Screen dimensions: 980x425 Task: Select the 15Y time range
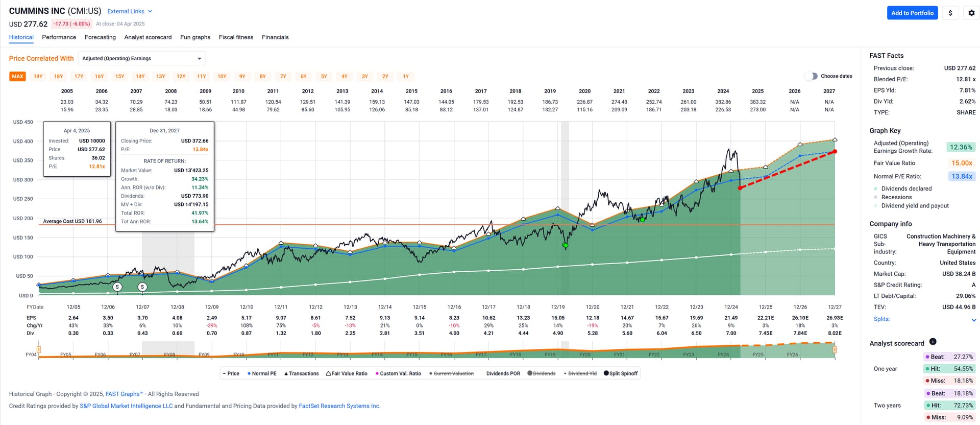point(120,77)
